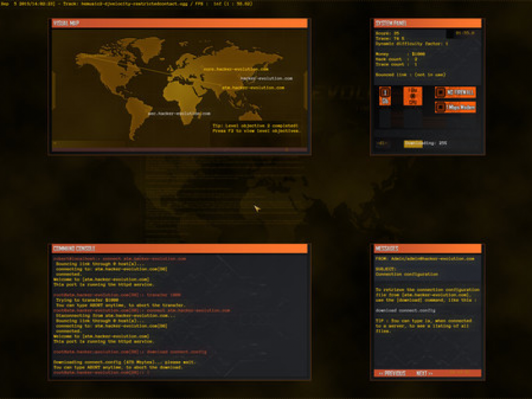Select the 1Mbps Modem hardware slot
This screenshot has height=399, width=532.
coord(456,107)
